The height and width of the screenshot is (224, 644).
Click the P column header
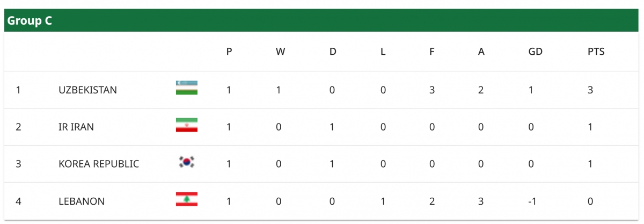(229, 52)
